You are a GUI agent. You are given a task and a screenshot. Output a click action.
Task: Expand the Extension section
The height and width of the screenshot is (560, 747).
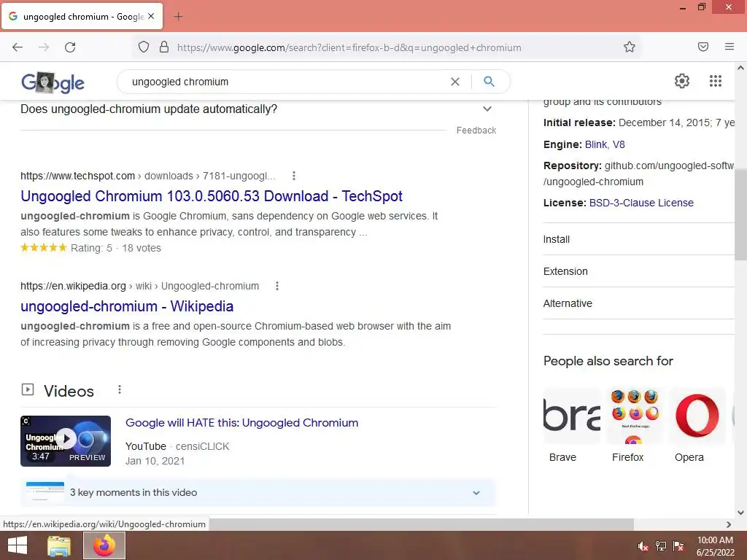(x=638, y=271)
